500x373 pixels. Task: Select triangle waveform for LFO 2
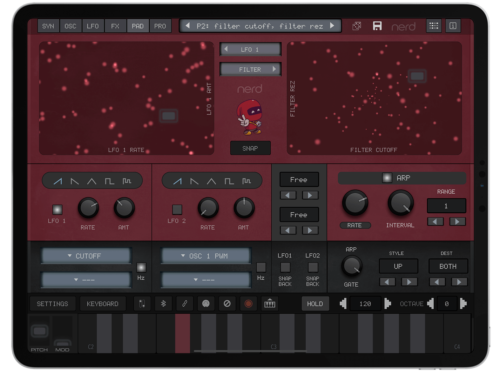(211, 181)
